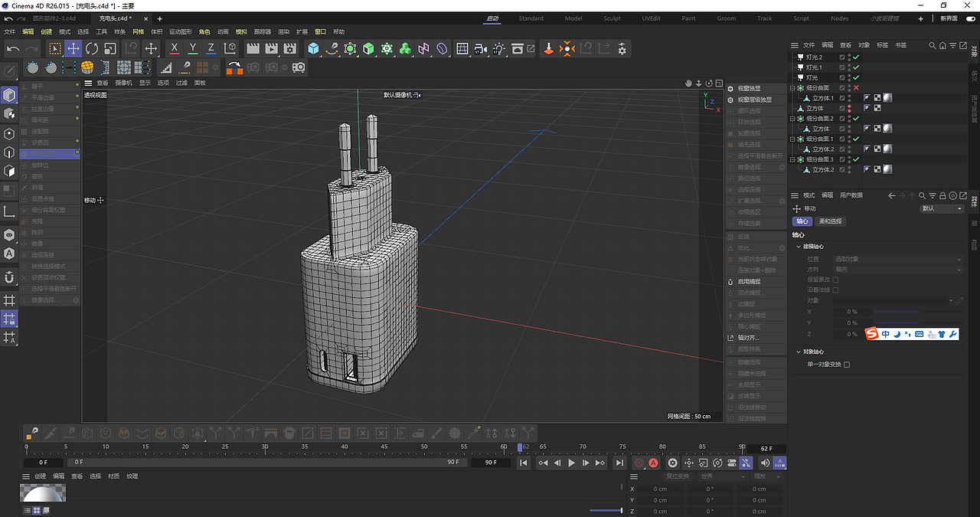Click the material preview thumbnail
Screen dimensions: 980x517
[42, 493]
